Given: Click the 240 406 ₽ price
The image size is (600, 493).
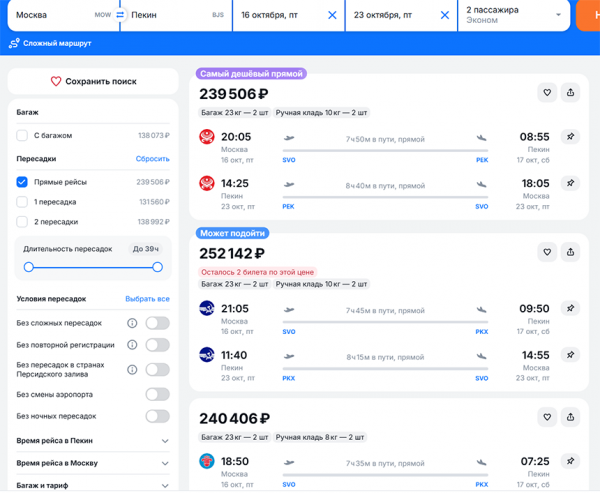Looking at the screenshot, I should 234,418.
